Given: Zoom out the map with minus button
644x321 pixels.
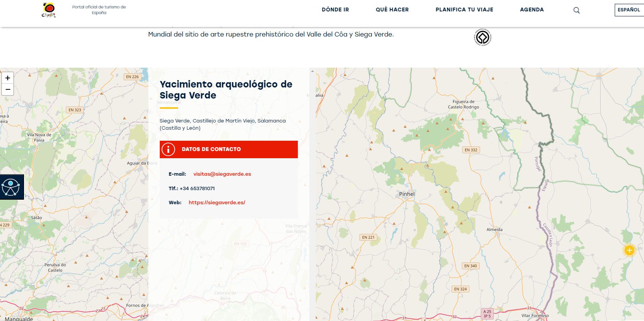Looking at the screenshot, I should [x=8, y=89].
